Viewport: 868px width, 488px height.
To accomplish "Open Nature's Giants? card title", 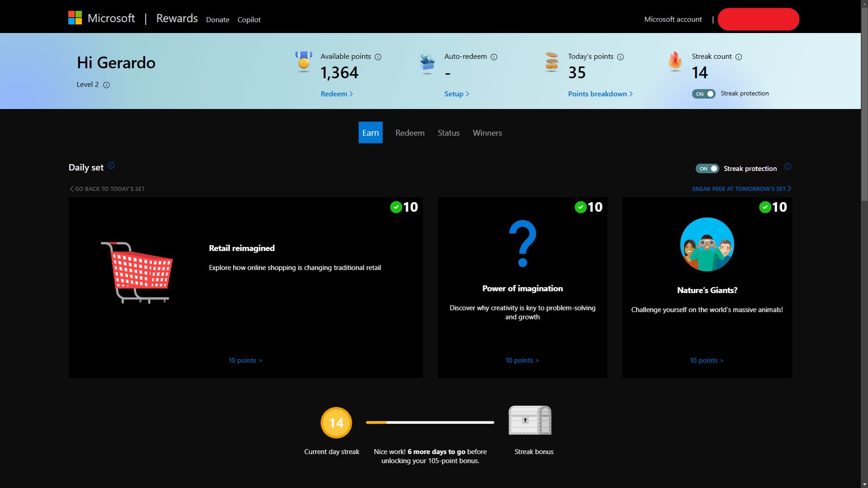I will tap(707, 290).
